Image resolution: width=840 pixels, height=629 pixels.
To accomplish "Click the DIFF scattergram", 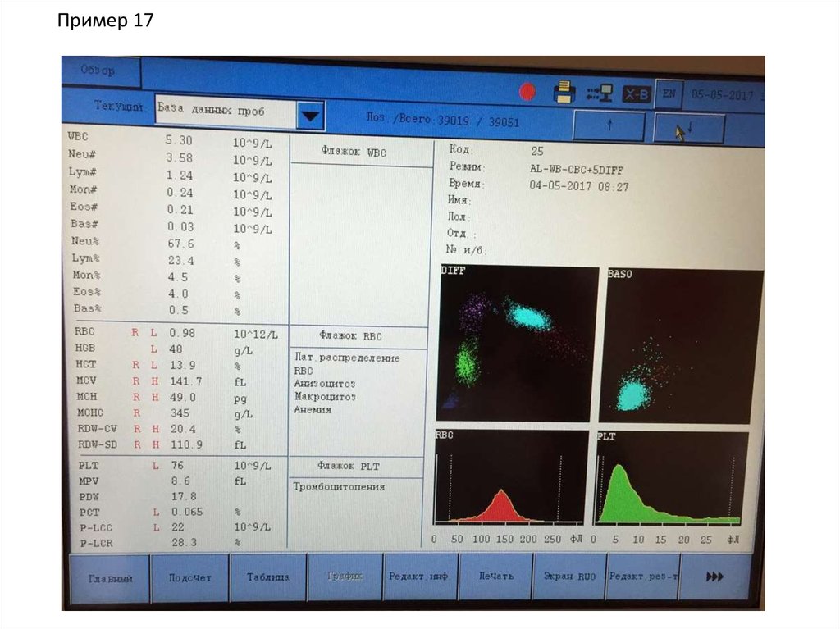I will (x=517, y=343).
